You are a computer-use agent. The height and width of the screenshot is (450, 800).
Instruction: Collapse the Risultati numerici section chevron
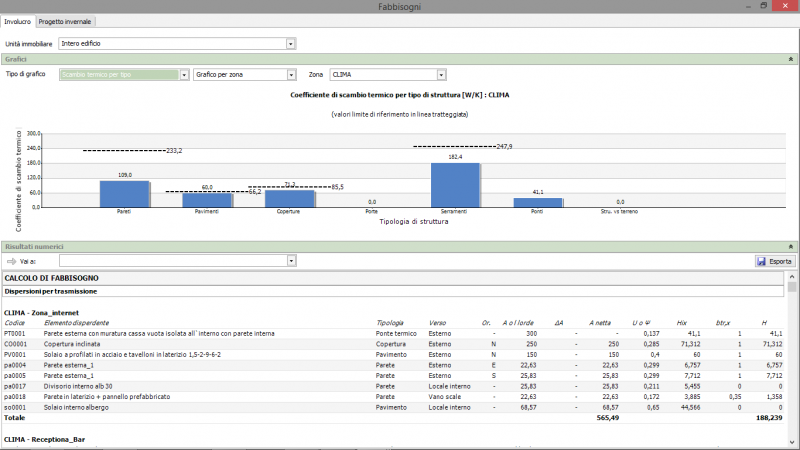click(x=791, y=245)
